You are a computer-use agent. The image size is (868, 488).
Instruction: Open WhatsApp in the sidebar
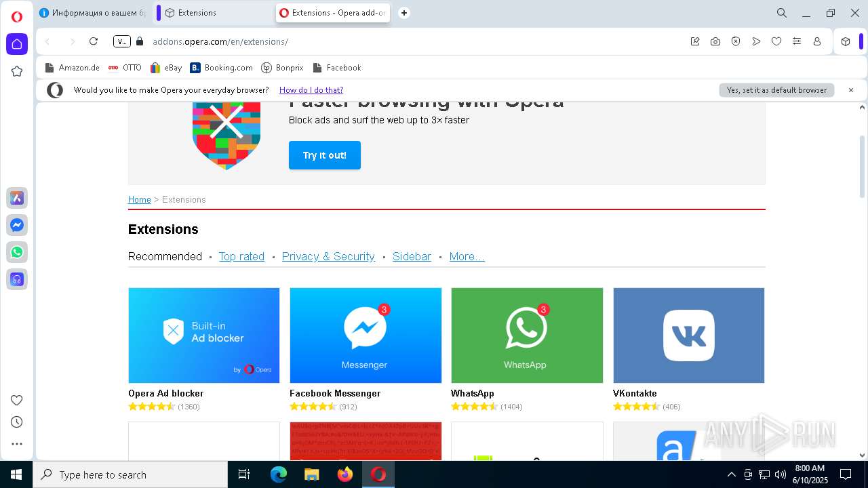(x=17, y=252)
